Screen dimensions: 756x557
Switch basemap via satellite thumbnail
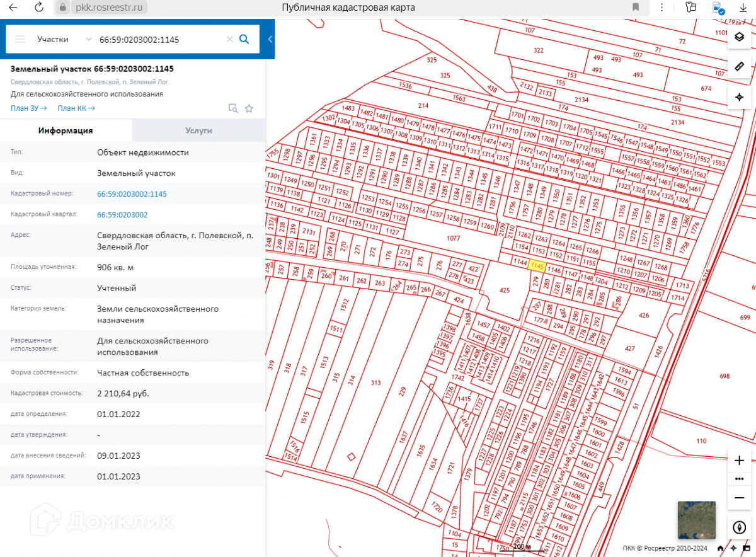click(697, 520)
